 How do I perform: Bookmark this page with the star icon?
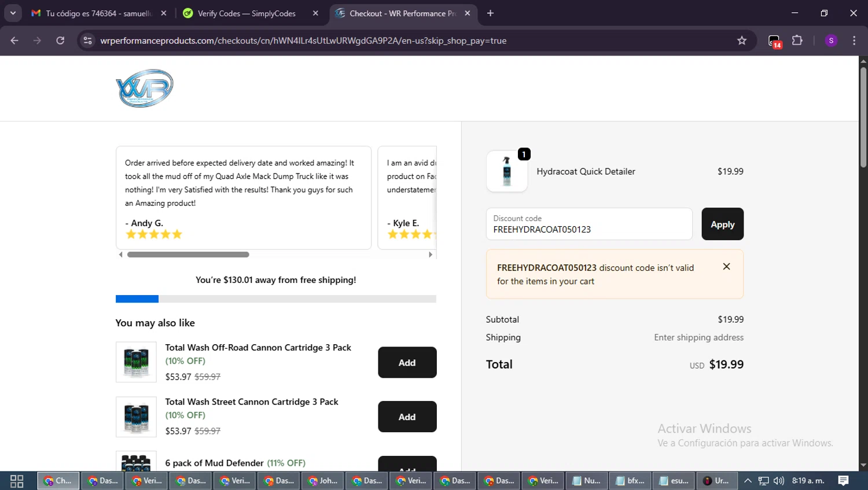pyautogui.click(x=742, y=40)
